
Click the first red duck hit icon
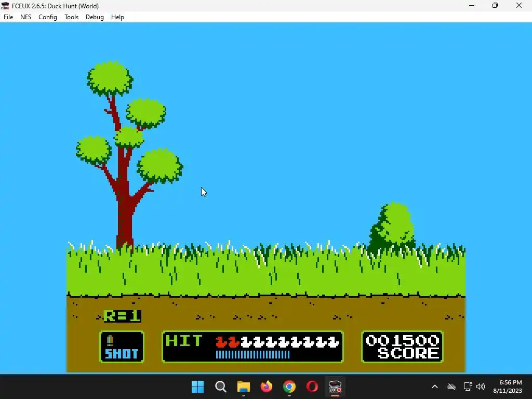pyautogui.click(x=221, y=342)
